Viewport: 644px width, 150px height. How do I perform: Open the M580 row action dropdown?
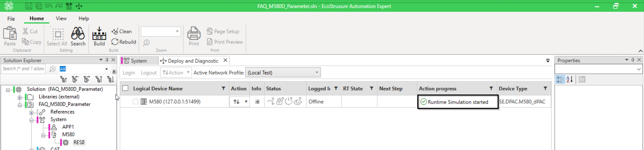coord(246,102)
